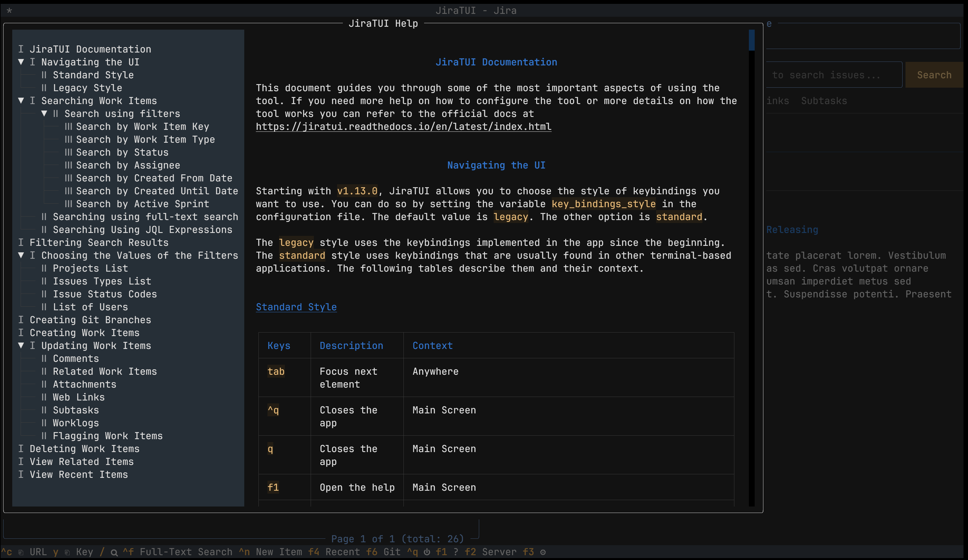Click the search issues input field
This screenshot has width=968, height=560.
[x=834, y=75]
